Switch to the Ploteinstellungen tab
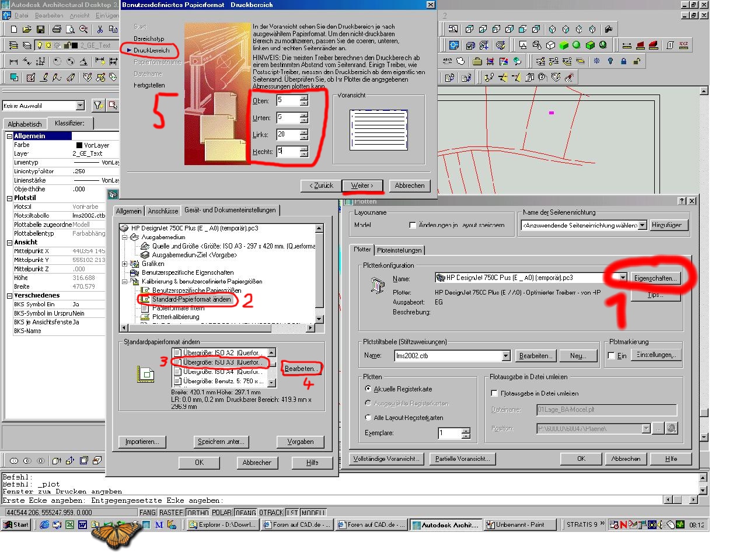 [x=399, y=250]
